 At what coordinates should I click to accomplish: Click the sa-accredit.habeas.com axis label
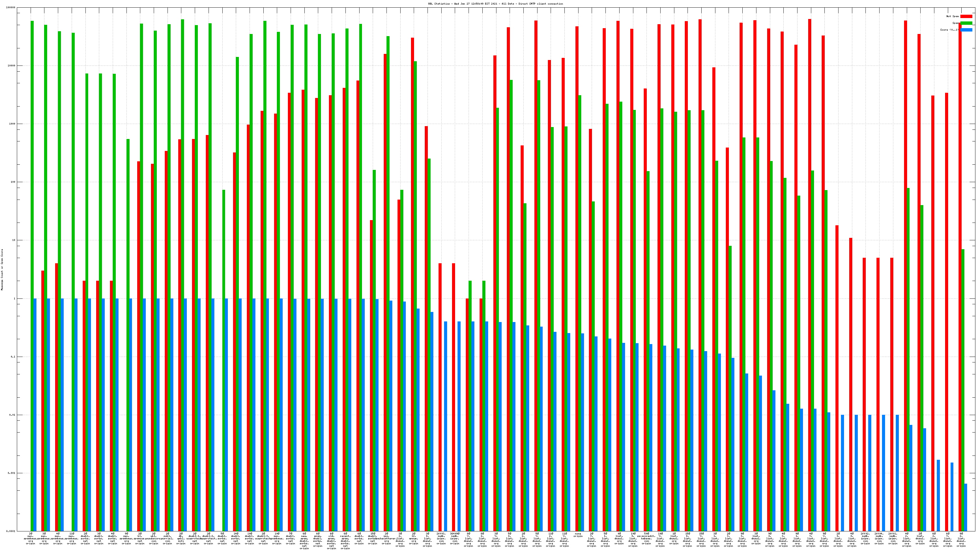coord(646,538)
